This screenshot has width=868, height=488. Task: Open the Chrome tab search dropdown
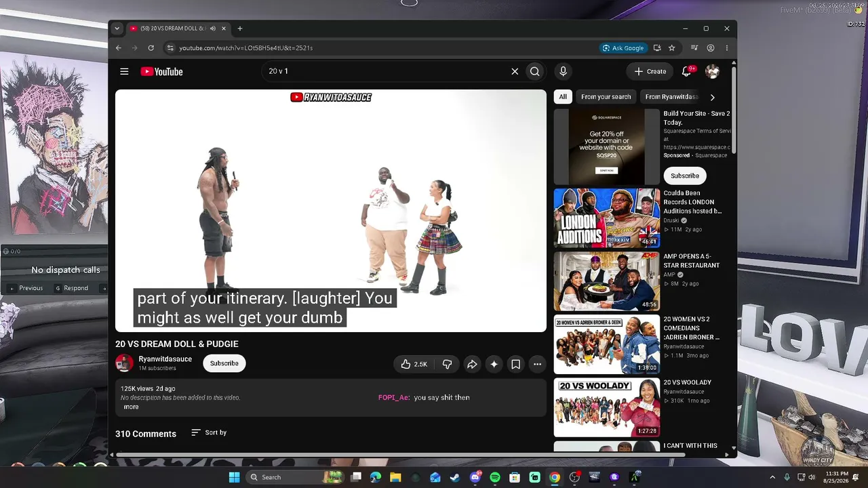coord(117,28)
